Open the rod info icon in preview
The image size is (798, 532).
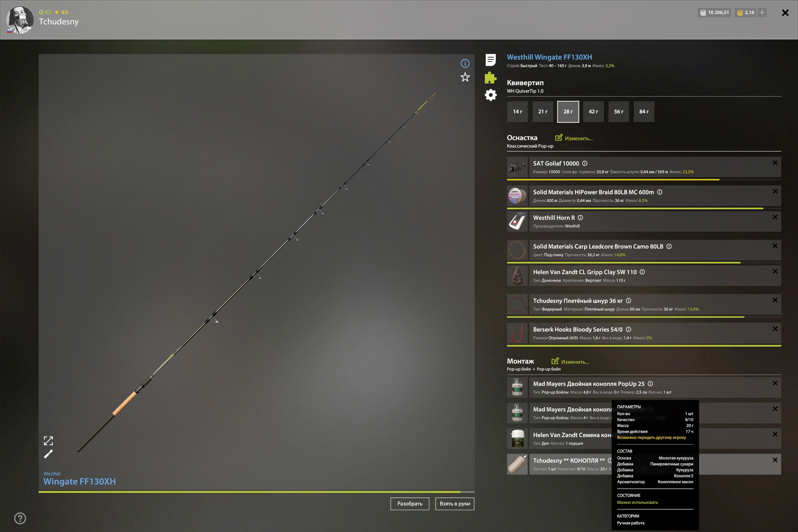[465, 64]
